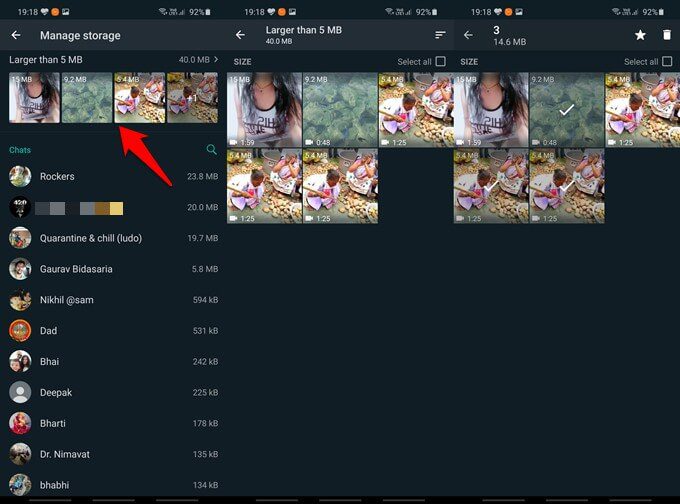Open Gaurav Bidasaria profile avatar
Image resolution: width=680 pixels, height=504 pixels.
point(20,269)
